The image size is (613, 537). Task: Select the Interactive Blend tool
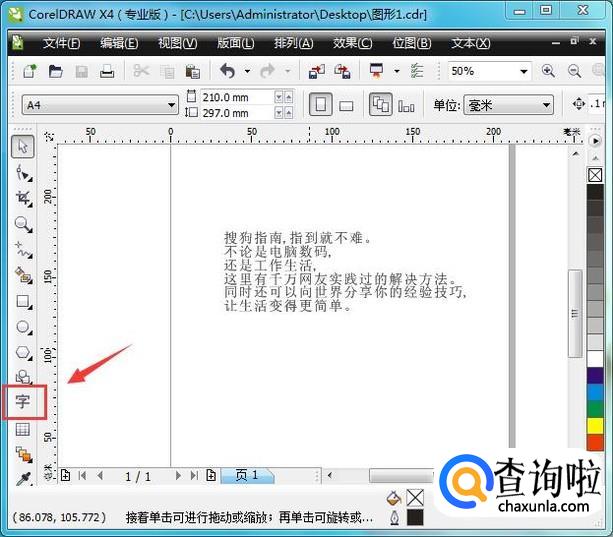coord(23,454)
